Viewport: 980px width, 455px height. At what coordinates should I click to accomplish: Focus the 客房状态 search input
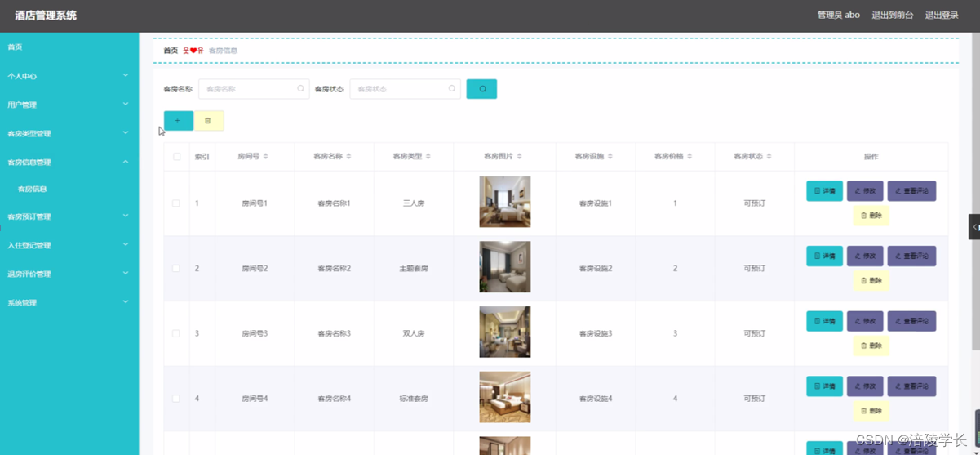pos(405,88)
